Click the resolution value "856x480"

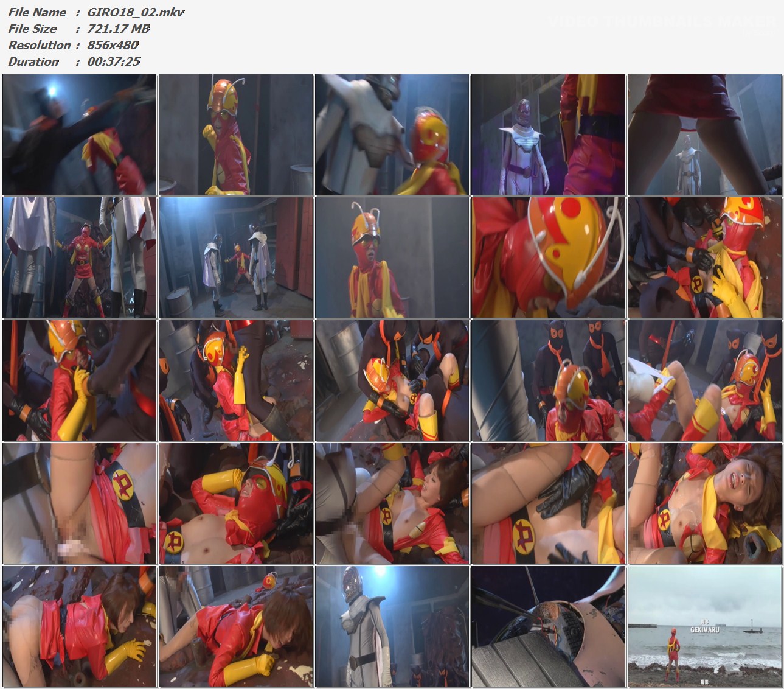tap(113, 45)
